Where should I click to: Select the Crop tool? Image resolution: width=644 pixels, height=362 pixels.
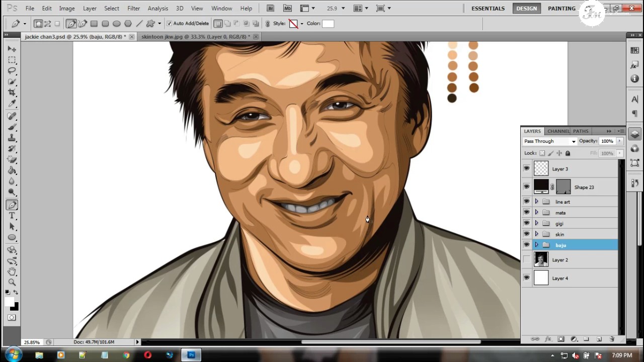coord(12,93)
